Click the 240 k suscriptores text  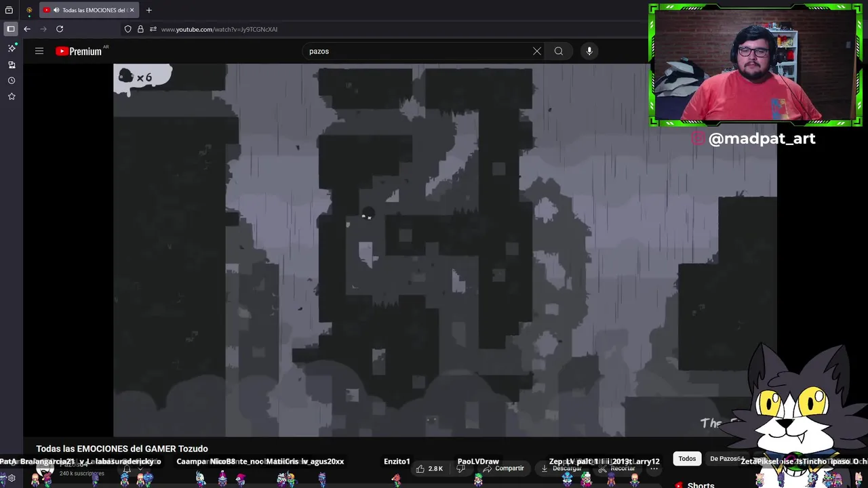pyautogui.click(x=82, y=473)
